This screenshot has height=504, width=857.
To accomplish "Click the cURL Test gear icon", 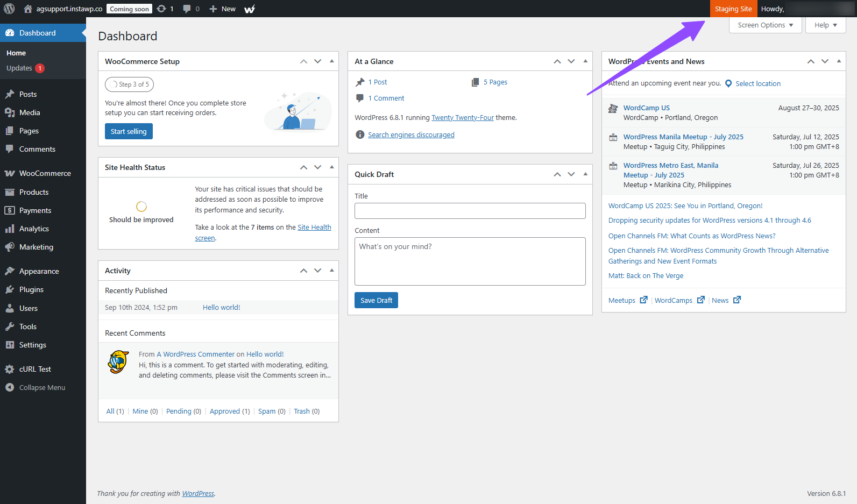I will tap(10, 369).
